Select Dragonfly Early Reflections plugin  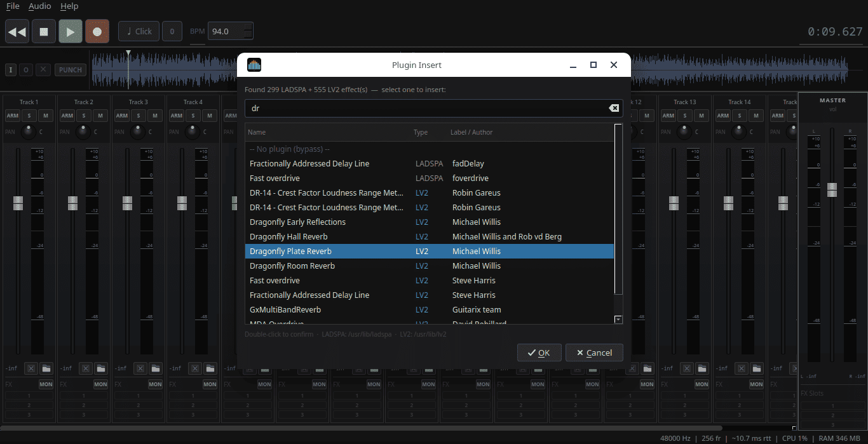pos(430,222)
